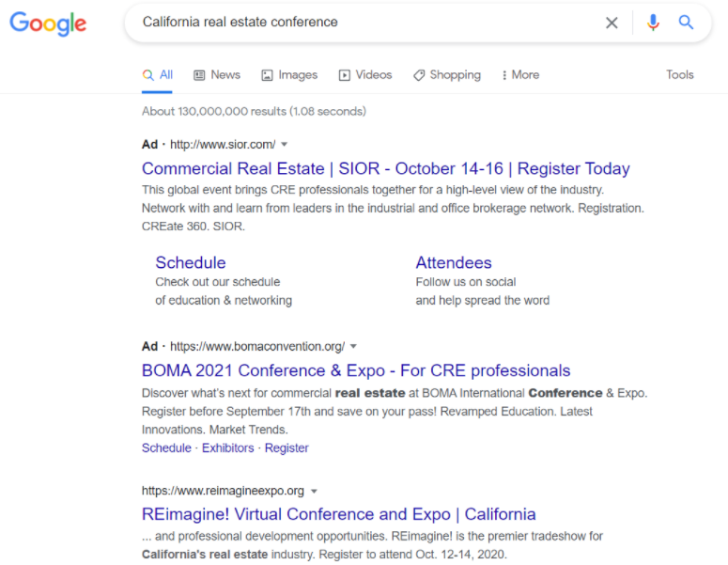
Task: Click the Shopping tab tag icon
Action: pos(419,75)
